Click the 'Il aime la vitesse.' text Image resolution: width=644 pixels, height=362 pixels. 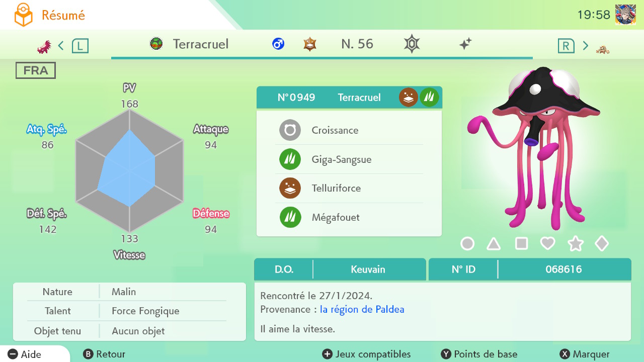[x=298, y=329]
